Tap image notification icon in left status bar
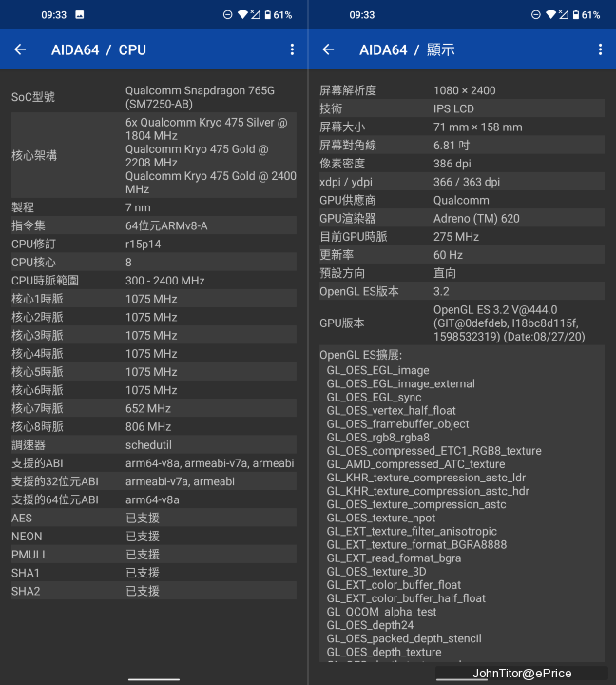 coord(80,15)
